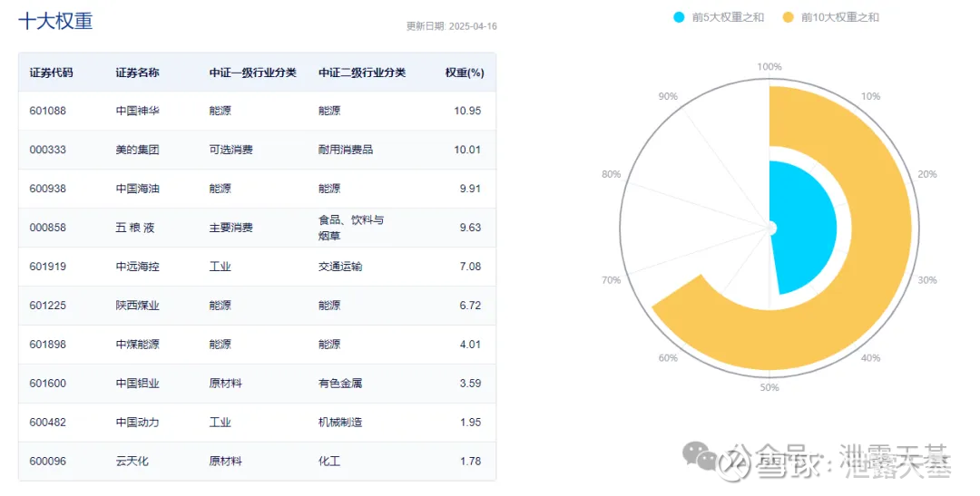Viewport: 980px width, 496px height.
Task: Click weight value 9.63
Action: click(x=470, y=228)
